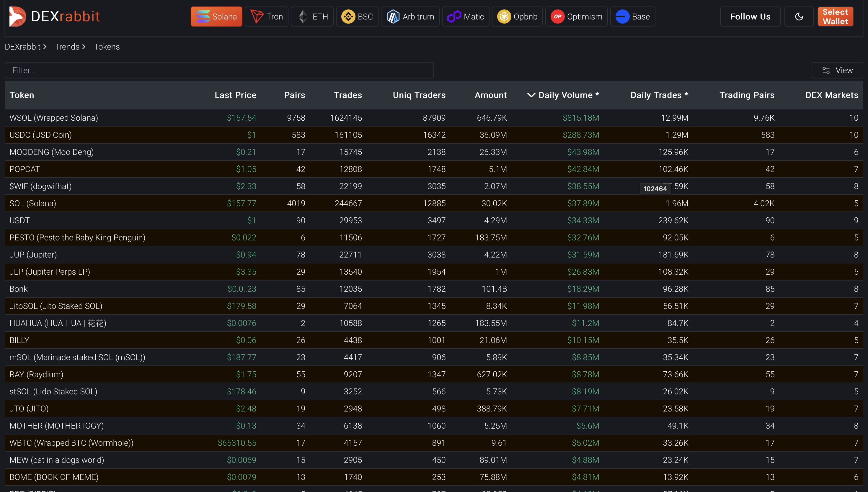868x492 pixels.
Task: Click the Follow Us button
Action: pyautogui.click(x=750, y=17)
